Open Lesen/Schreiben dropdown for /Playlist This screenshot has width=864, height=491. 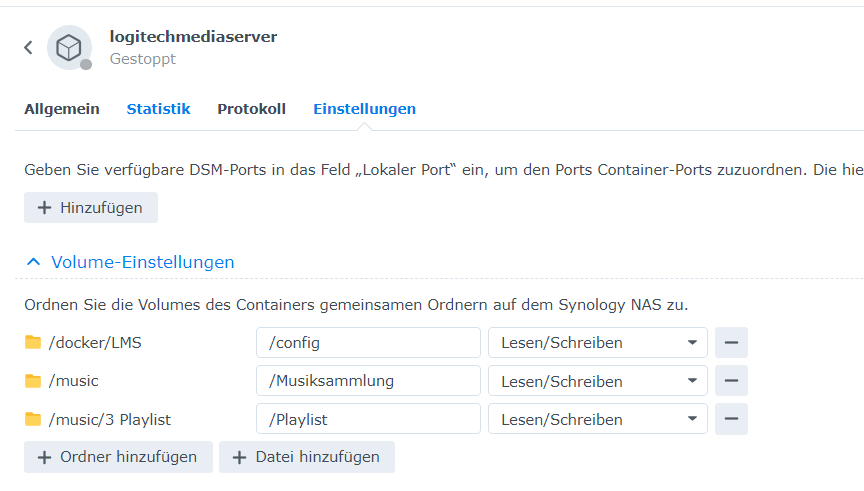click(x=597, y=419)
